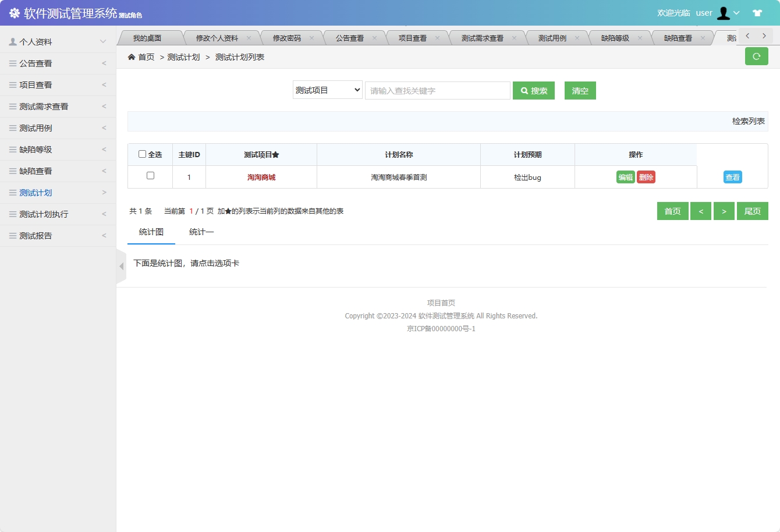Click the person icon next to 个人资料
The width and height of the screenshot is (780, 532).
pos(13,41)
